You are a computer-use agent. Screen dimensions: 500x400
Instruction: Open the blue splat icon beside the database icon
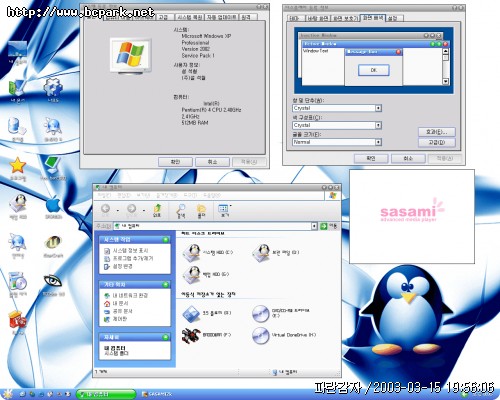53,126
